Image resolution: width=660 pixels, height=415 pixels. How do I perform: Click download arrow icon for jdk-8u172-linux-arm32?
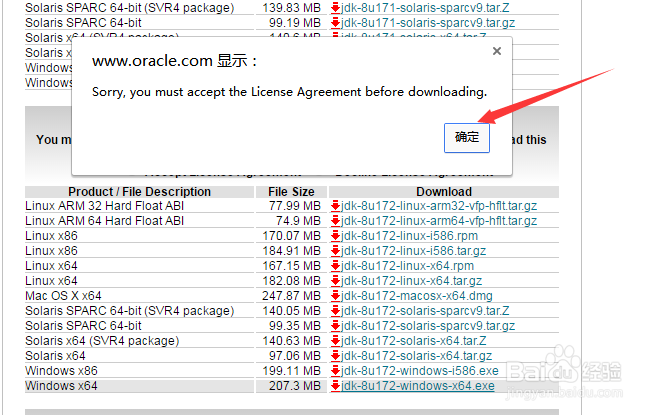pyautogui.click(x=335, y=206)
